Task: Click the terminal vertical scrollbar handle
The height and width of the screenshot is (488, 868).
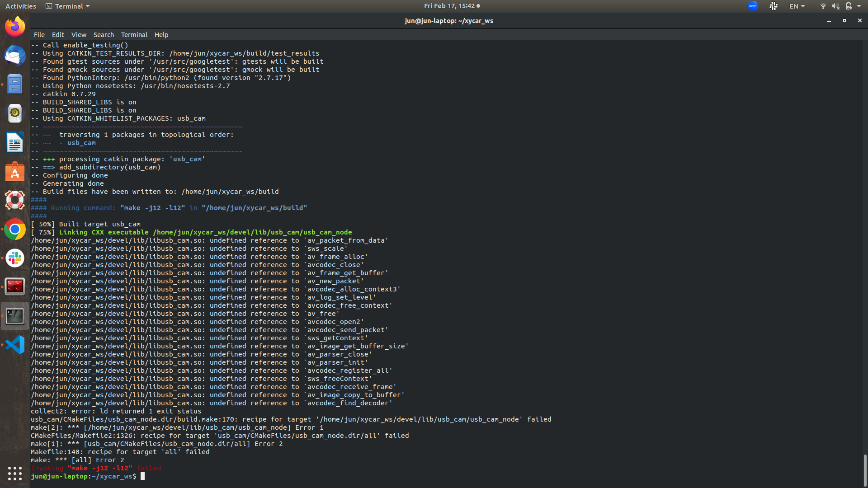Action: click(865, 470)
